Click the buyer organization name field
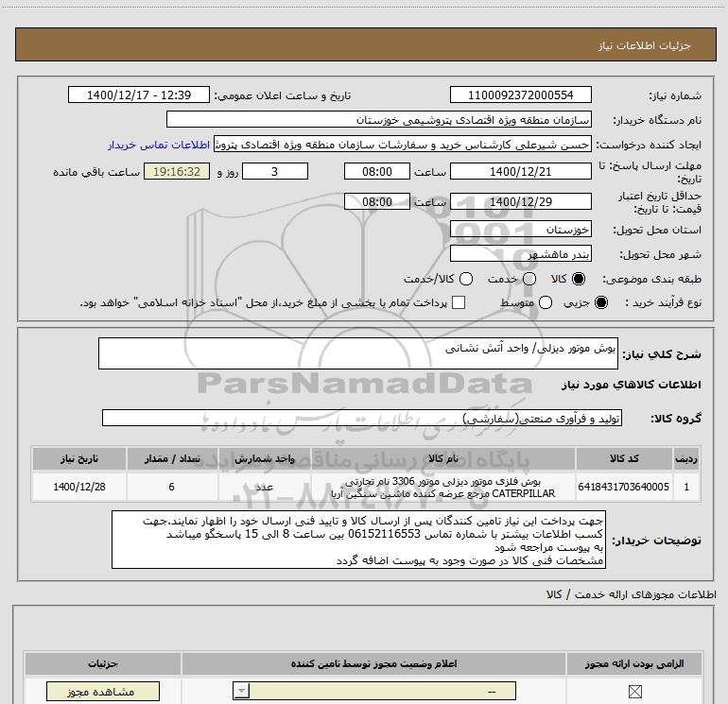Screen dimensions: 728x704 coord(379,119)
